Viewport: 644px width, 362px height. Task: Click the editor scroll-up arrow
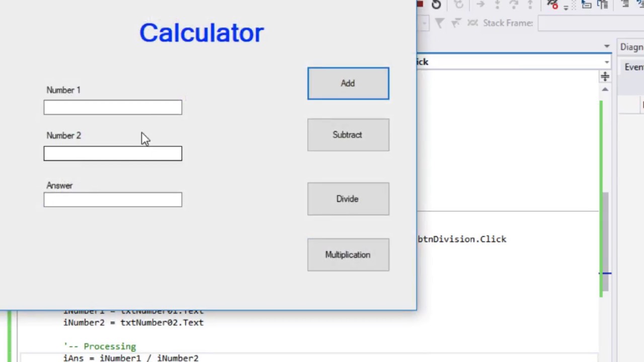pos(605,89)
